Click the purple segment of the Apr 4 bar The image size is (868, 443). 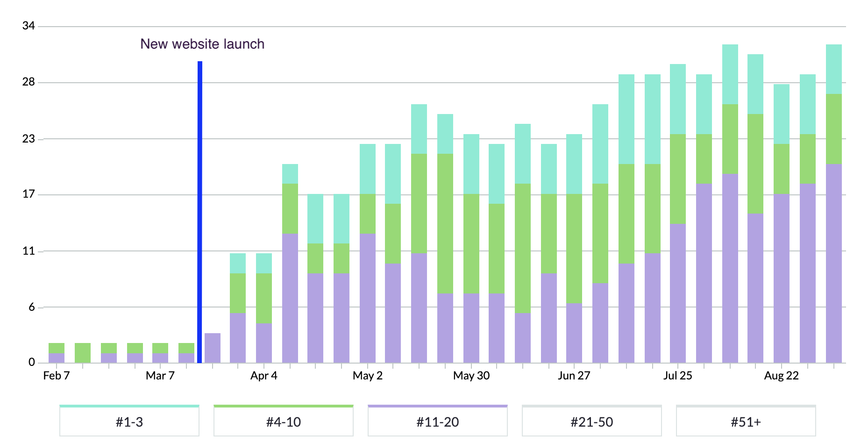[x=264, y=343]
